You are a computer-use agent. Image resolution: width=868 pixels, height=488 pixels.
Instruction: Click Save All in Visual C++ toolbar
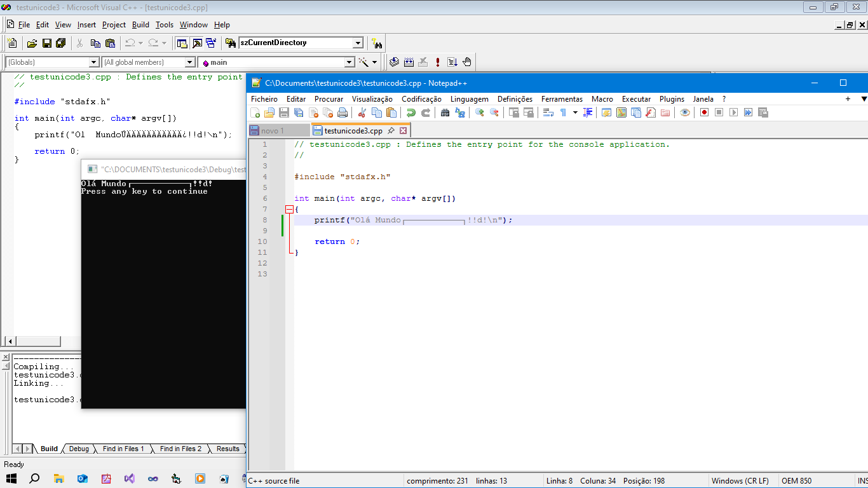click(x=61, y=43)
